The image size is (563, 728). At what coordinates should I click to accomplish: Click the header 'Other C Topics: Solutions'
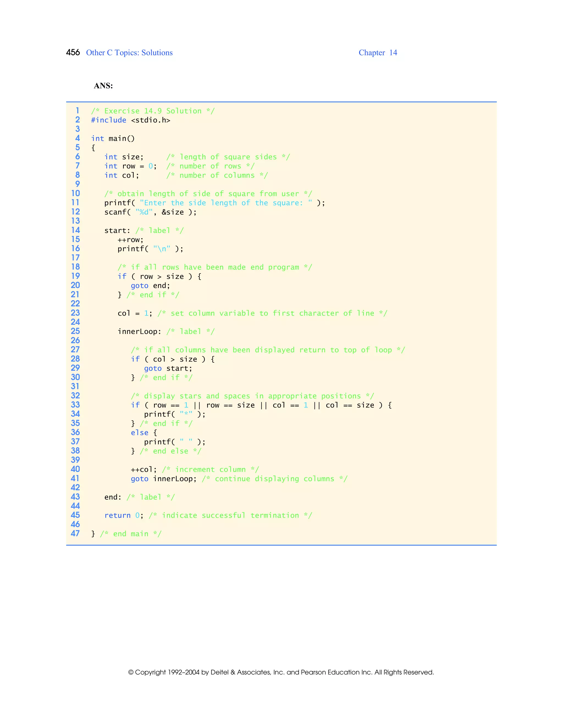point(129,53)
